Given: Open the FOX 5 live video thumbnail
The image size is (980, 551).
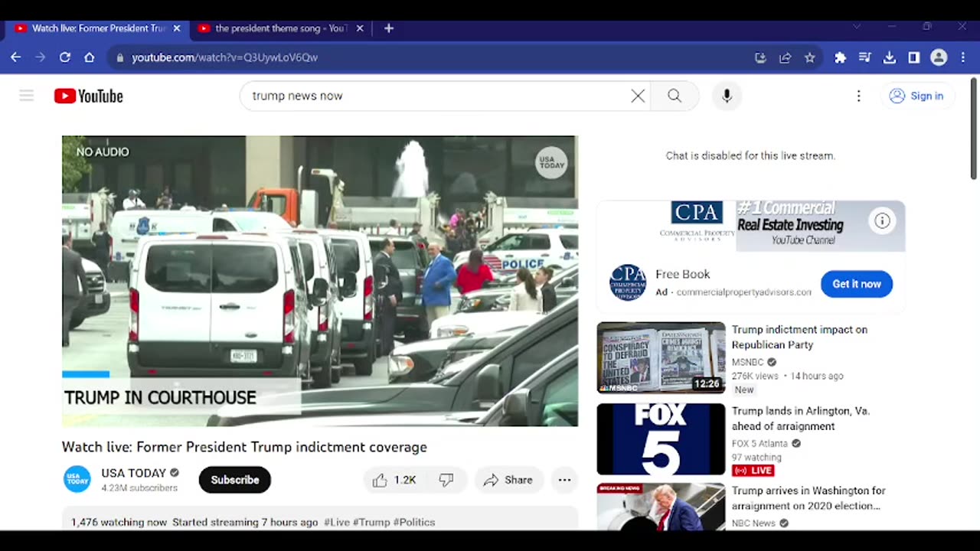Looking at the screenshot, I should click(x=661, y=439).
